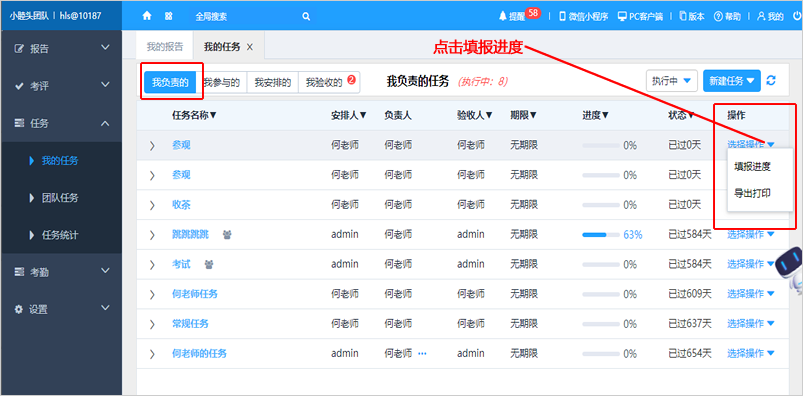Screen dimensions: 803x396
Task: Open 团队任务 in the sidebar
Action: pos(61,198)
